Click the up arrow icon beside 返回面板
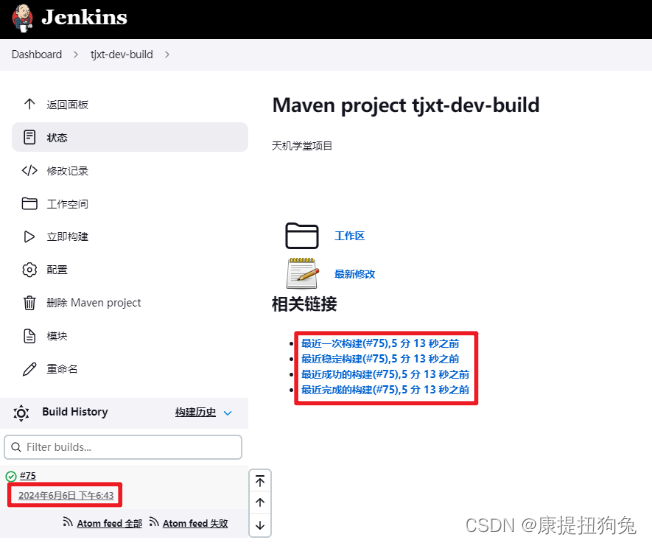The height and width of the screenshot is (544, 652). coord(30,104)
